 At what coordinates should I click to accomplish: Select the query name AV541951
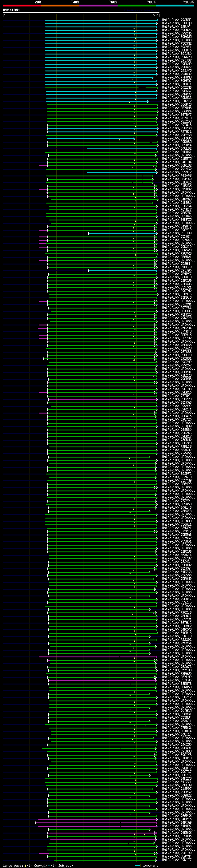[11, 10]
